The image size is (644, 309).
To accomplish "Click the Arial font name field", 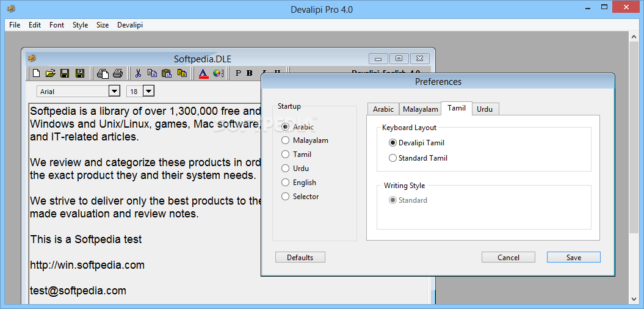I will coord(73,91).
